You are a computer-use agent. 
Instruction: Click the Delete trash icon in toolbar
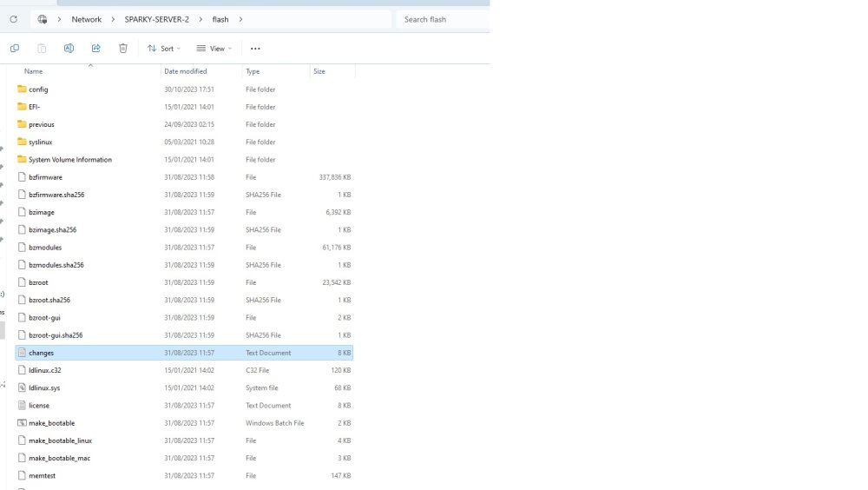pyautogui.click(x=123, y=49)
